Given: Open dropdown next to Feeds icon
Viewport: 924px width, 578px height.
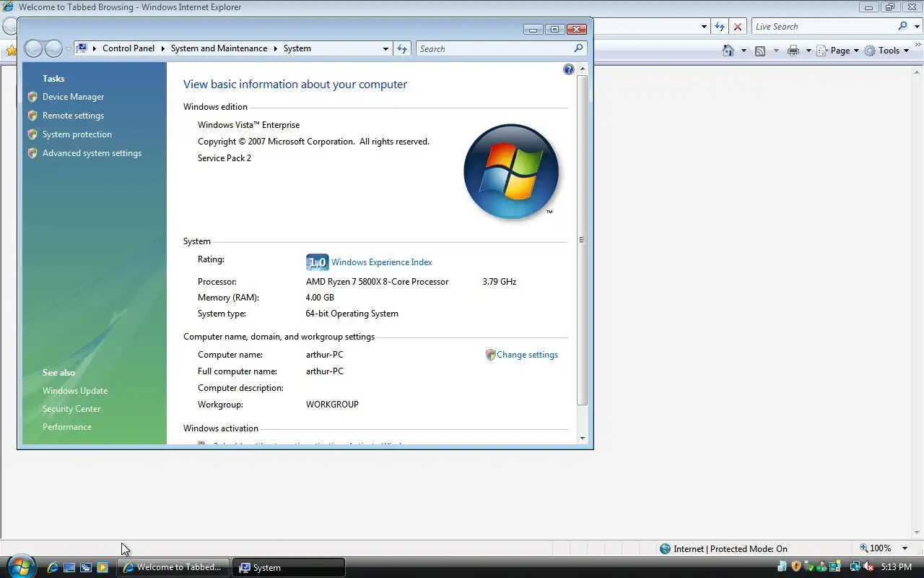Looking at the screenshot, I should click(x=776, y=51).
